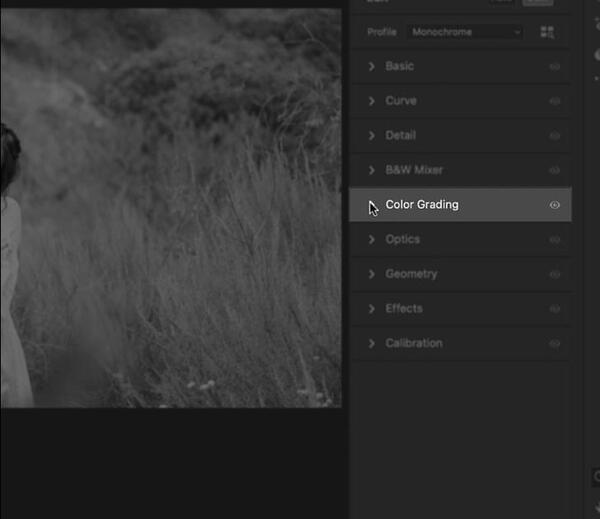
Task: Click the "Geometry" panel title
Action: (x=411, y=274)
